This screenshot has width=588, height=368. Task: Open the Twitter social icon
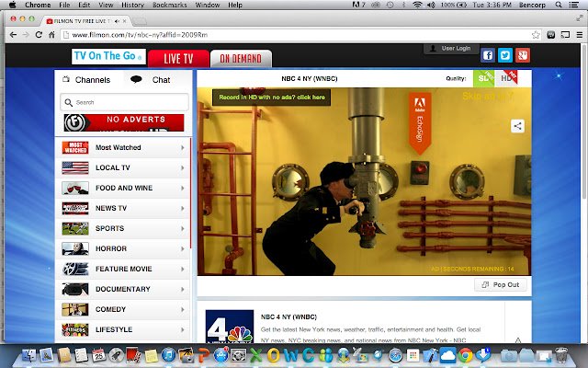[x=505, y=55]
